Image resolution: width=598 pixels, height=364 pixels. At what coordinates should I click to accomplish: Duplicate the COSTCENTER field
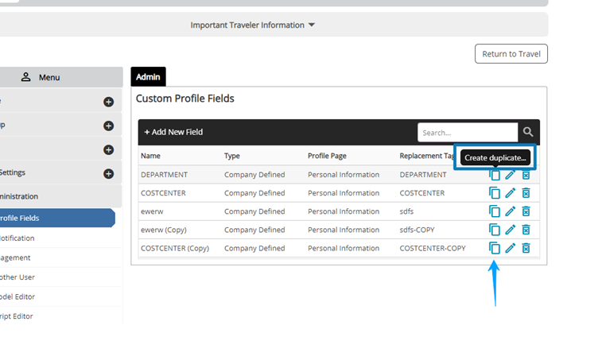(x=495, y=193)
